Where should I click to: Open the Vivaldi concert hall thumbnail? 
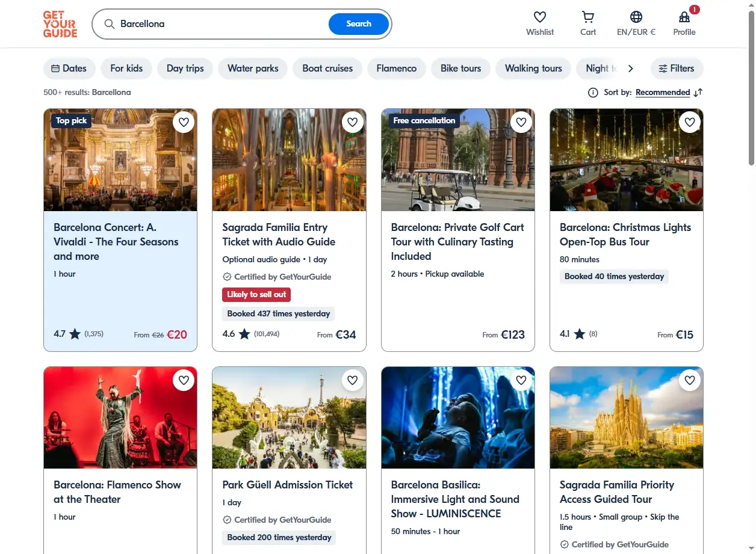[x=120, y=160]
